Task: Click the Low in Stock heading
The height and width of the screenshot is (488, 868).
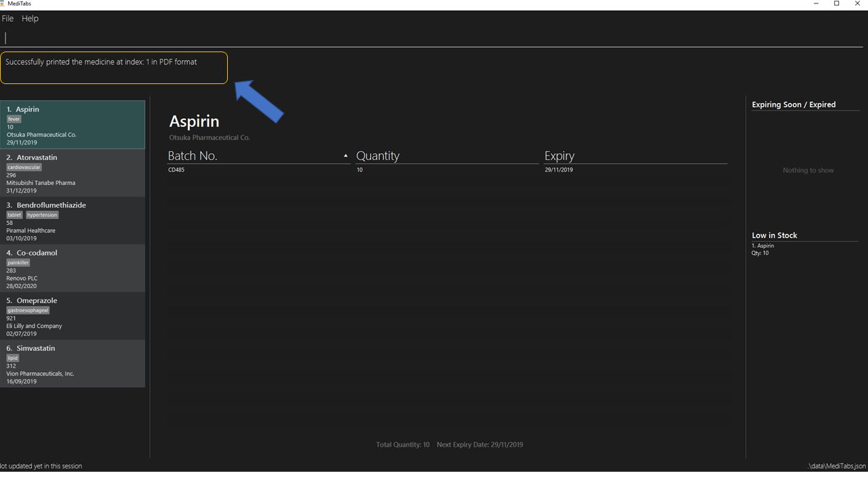Action: tap(774, 235)
